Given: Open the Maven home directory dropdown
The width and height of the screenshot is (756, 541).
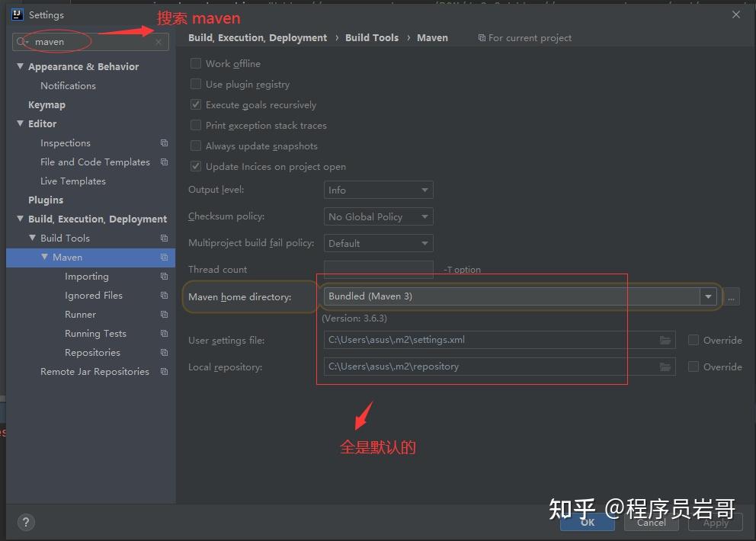Looking at the screenshot, I should tap(708, 296).
